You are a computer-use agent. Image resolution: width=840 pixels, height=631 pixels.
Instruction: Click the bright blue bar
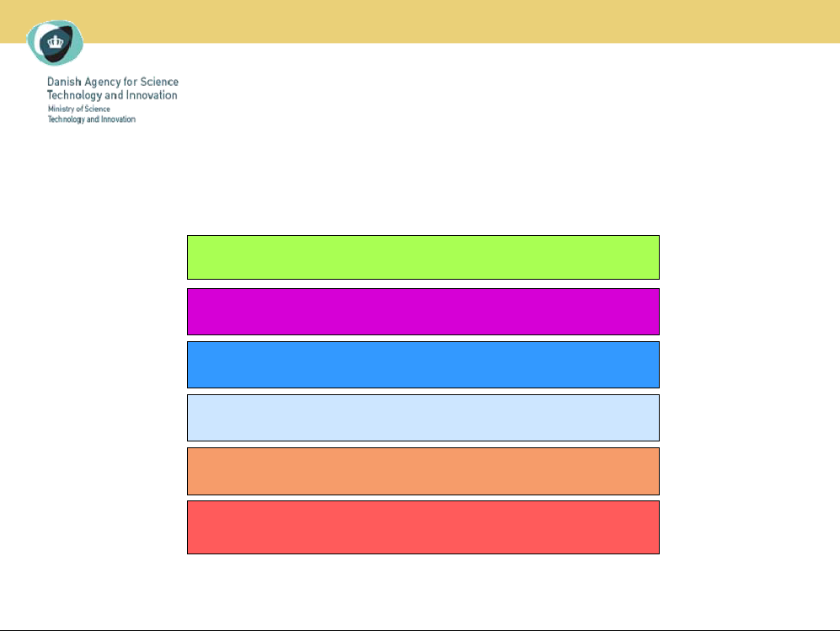[422, 364]
